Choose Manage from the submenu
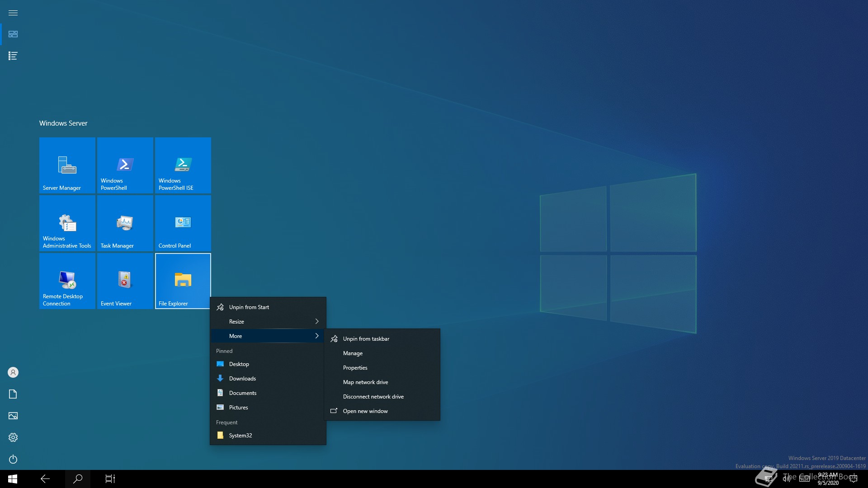 click(x=382, y=353)
